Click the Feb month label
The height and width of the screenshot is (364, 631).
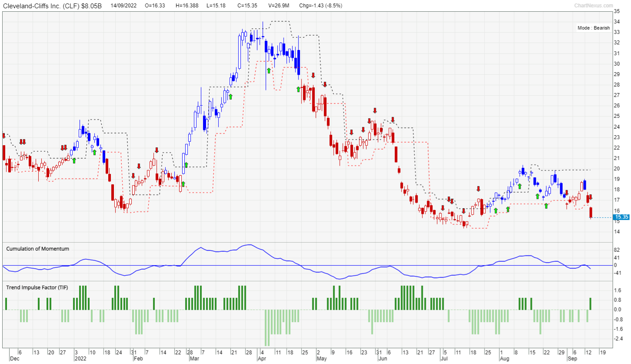click(x=137, y=359)
